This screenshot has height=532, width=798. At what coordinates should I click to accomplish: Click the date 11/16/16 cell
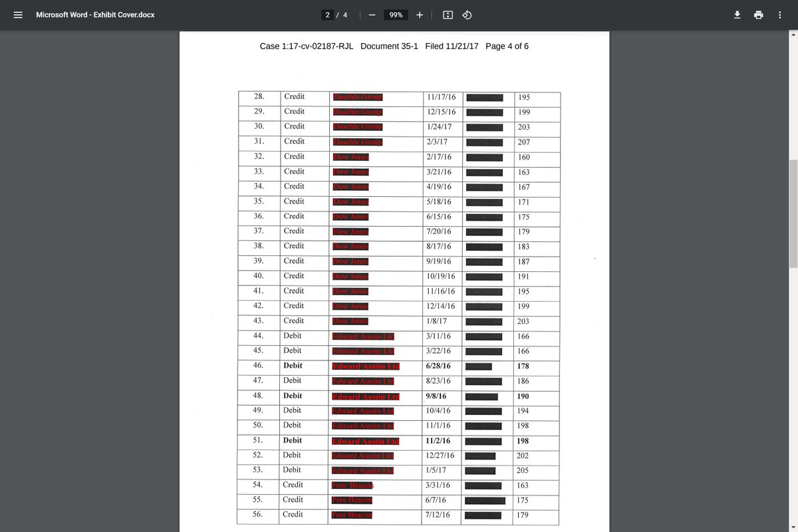tap(441, 291)
